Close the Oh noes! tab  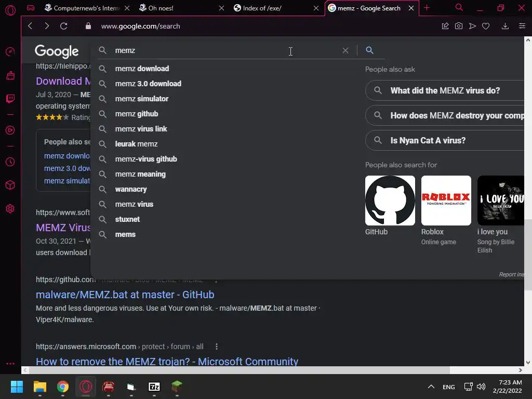pyautogui.click(x=221, y=8)
